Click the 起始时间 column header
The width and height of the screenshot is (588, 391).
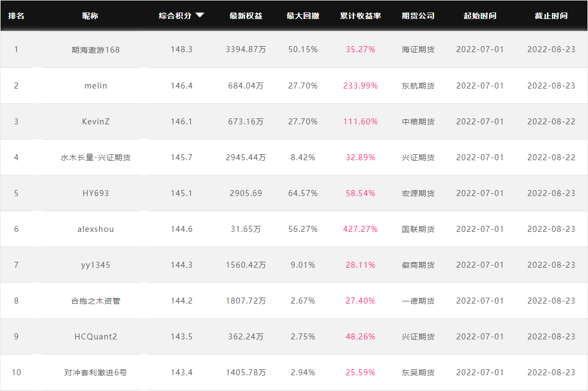480,16
